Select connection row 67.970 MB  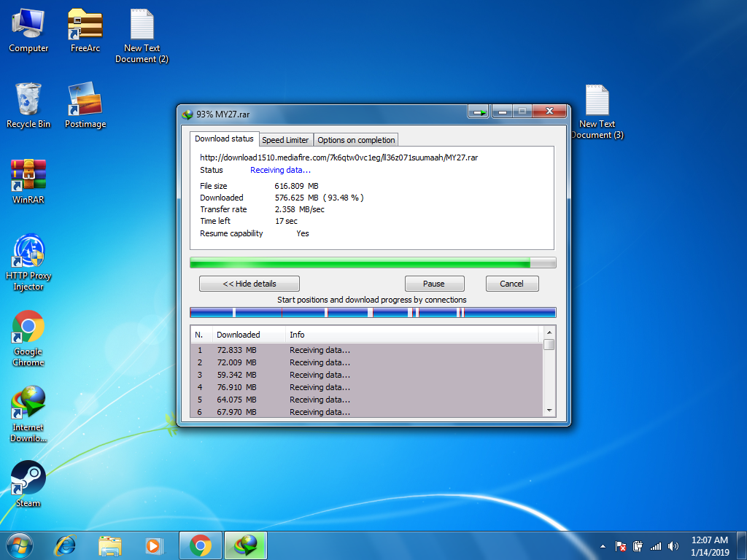[x=366, y=411]
